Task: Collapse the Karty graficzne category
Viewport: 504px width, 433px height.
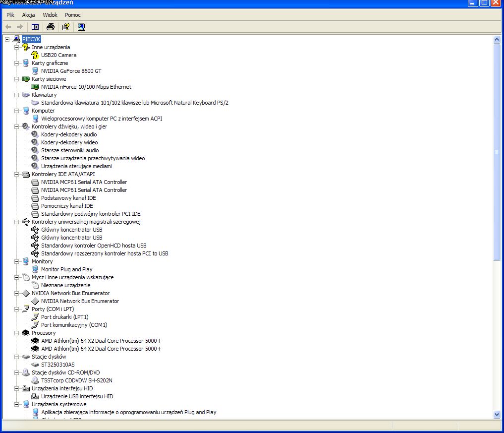Action: [16, 63]
